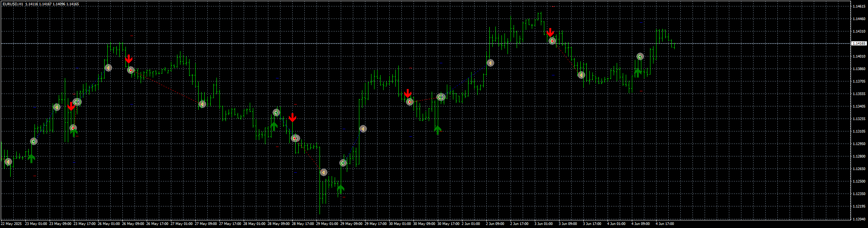Screen dimensions: 868x228
Task: Select the trade close marker near 27 May 09:00
Action: click(202, 104)
